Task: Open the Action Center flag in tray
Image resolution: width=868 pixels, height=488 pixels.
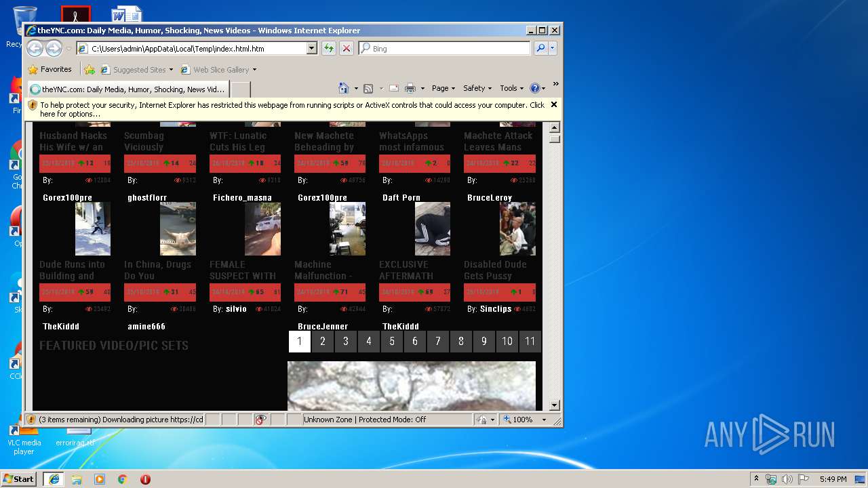Action: point(802,479)
